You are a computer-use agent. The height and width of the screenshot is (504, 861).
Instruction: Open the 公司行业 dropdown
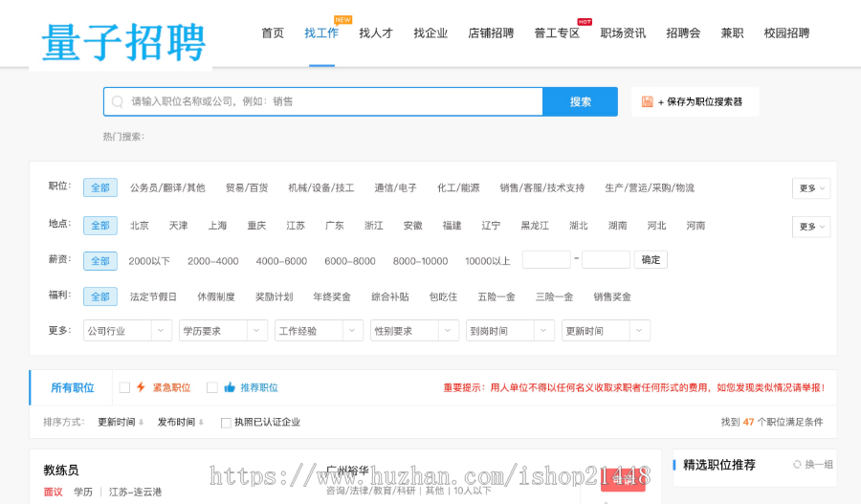click(127, 331)
